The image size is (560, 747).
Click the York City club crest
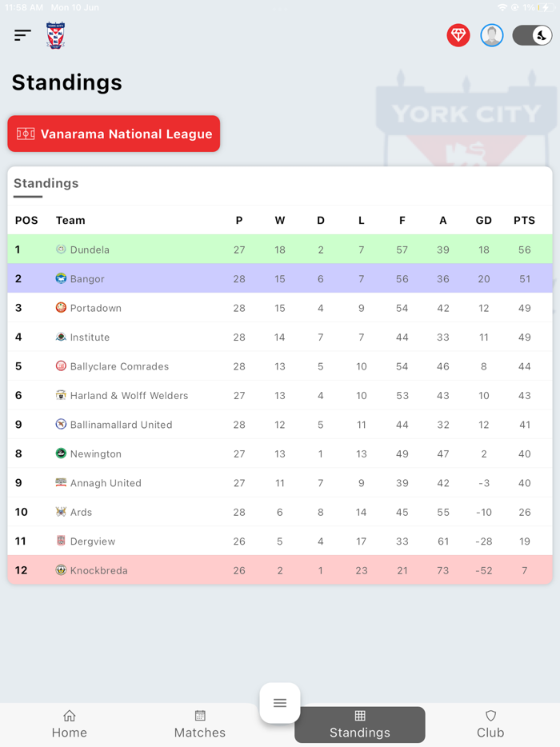coord(55,35)
